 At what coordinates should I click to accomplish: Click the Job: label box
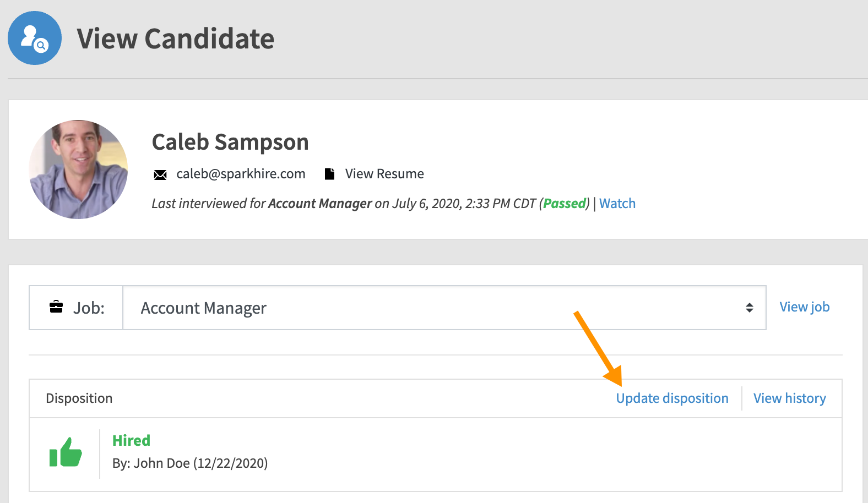pos(76,308)
